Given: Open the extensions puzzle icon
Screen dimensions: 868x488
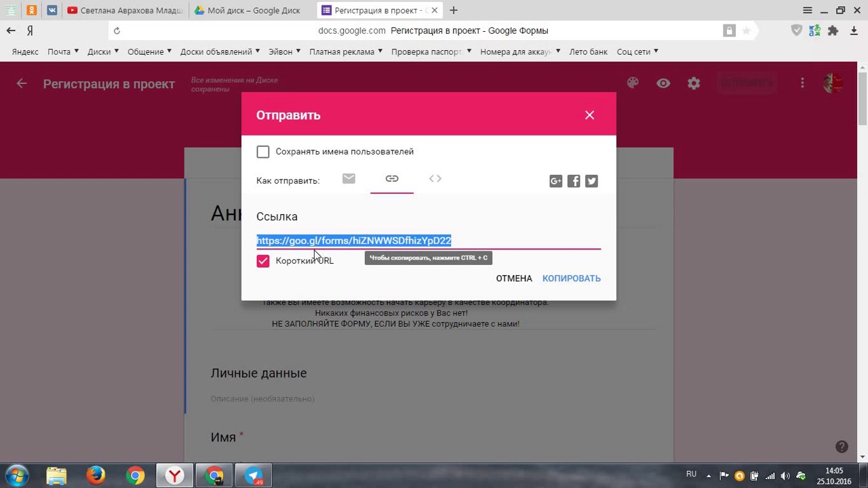Looking at the screenshot, I should coord(833,30).
